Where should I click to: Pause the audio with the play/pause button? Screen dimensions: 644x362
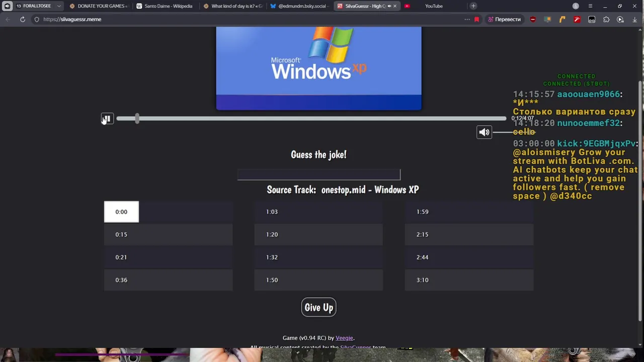[x=107, y=119]
